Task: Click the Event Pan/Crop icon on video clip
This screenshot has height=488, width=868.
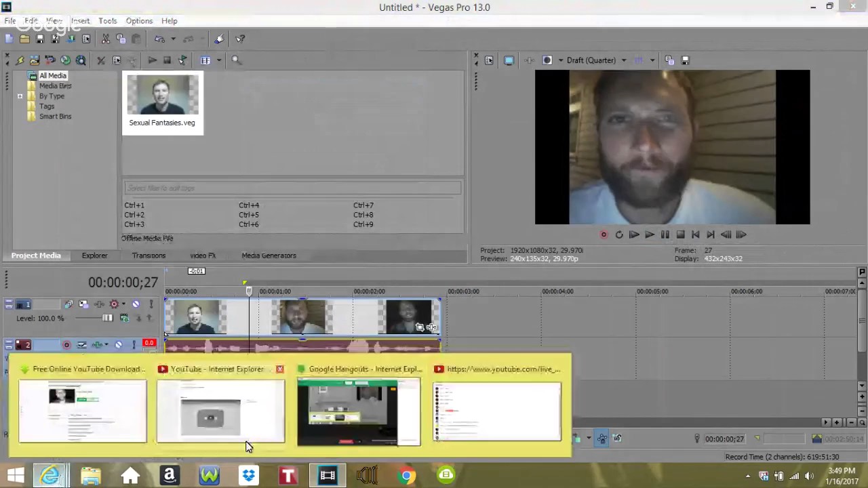Action: pos(420,327)
